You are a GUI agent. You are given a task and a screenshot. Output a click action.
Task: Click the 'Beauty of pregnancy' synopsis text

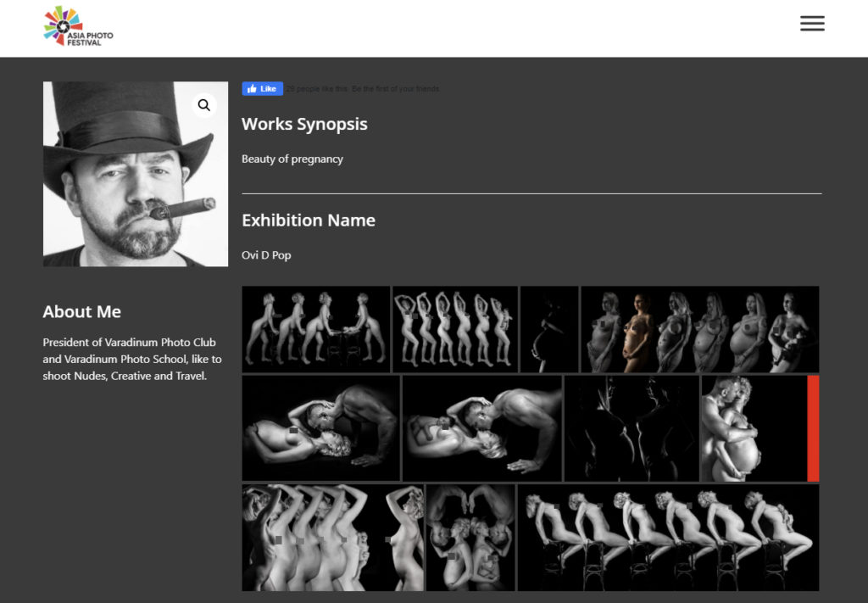pos(292,159)
